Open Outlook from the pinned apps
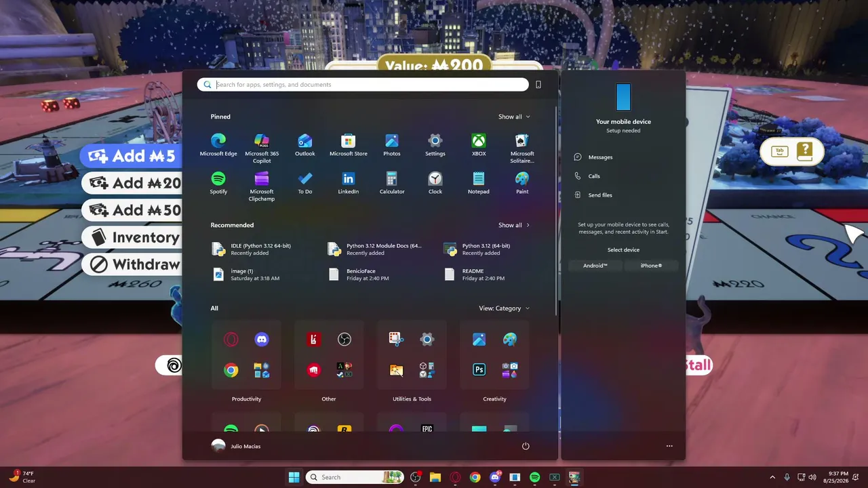This screenshot has width=868, height=488. pyautogui.click(x=305, y=144)
